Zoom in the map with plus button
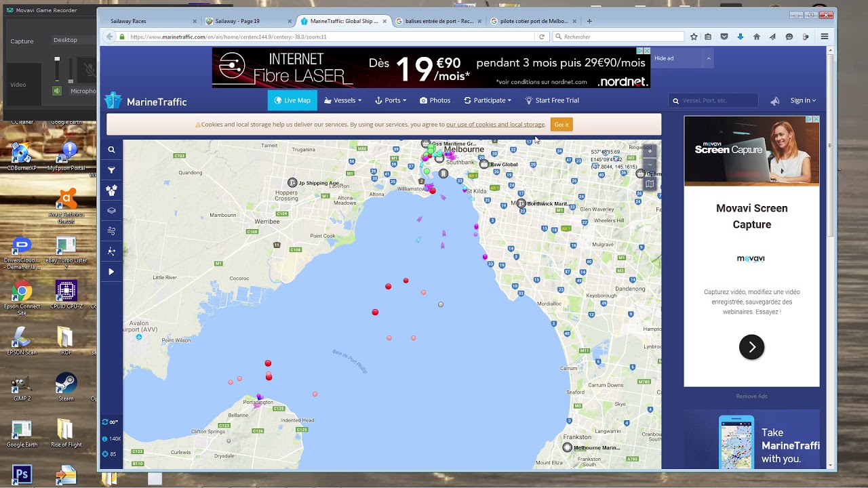 pos(650,151)
